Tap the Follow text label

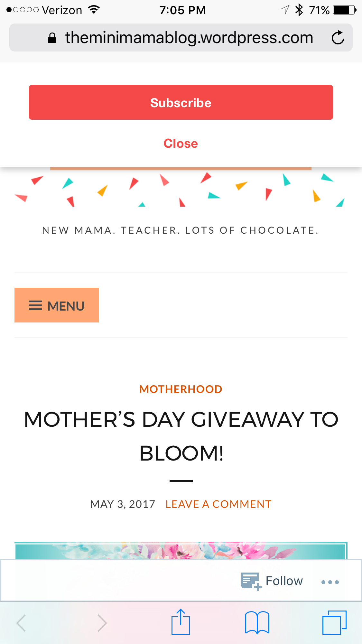284,581
